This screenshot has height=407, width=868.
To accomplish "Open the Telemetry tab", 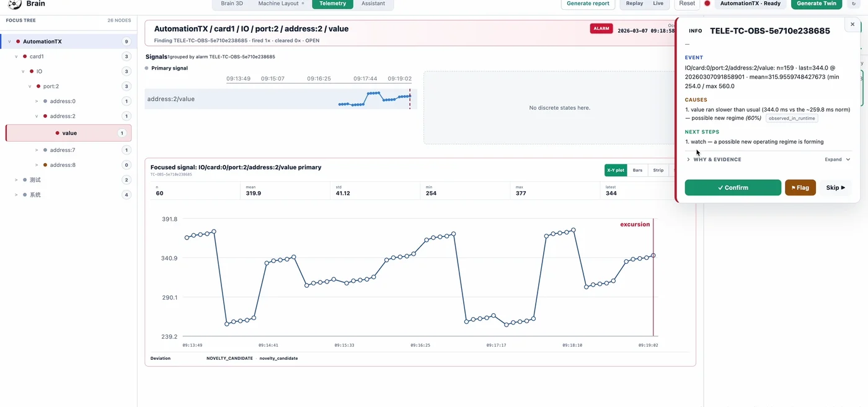I will click(333, 4).
